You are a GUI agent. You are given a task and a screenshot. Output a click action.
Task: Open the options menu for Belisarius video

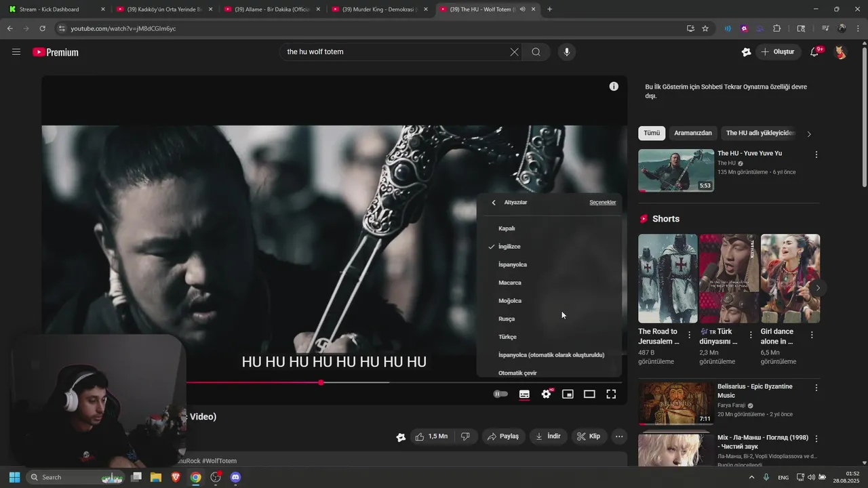point(816,388)
